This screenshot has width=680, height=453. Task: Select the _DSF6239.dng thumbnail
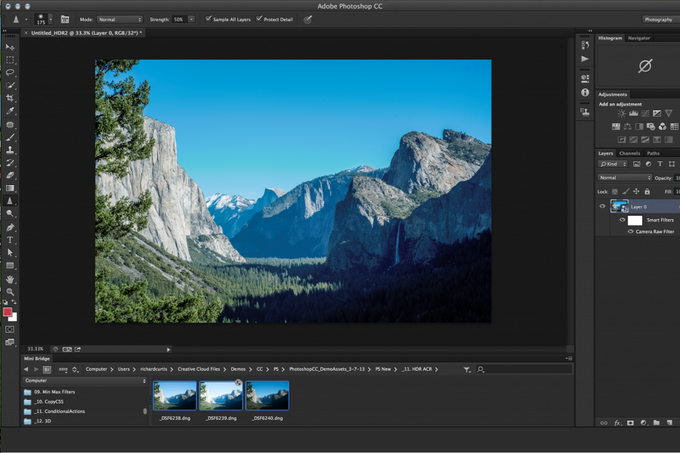click(221, 395)
